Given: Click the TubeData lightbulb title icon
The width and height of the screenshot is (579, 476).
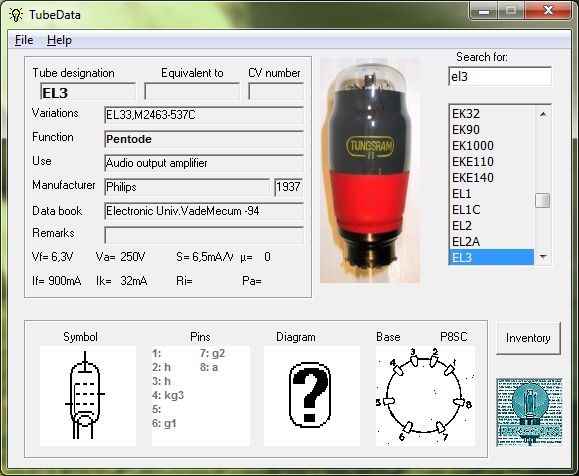Looking at the screenshot, I should pyautogui.click(x=16, y=15).
